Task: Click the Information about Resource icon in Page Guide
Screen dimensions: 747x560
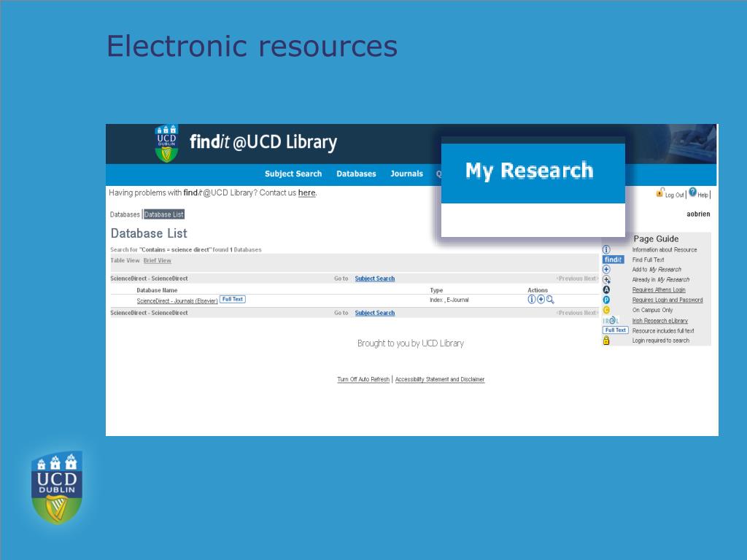Action: click(606, 249)
